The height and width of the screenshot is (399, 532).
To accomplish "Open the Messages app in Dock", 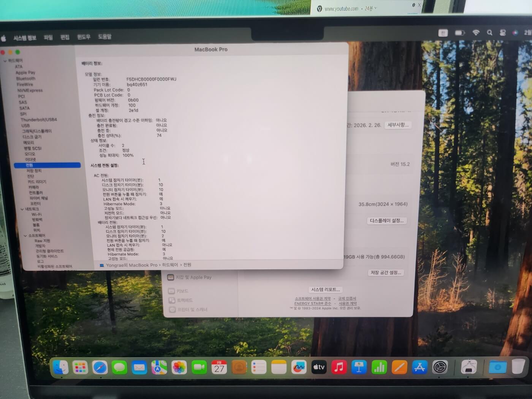I will pyautogui.click(x=120, y=367).
